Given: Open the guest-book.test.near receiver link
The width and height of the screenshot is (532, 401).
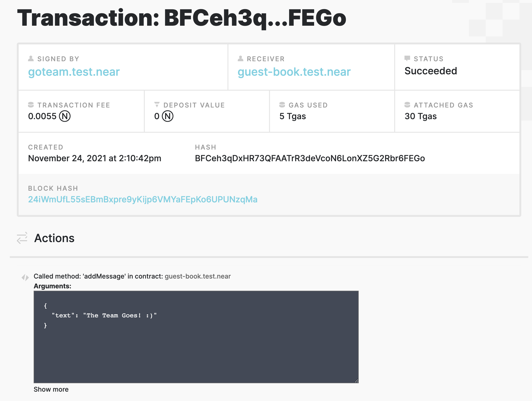Looking at the screenshot, I should click(x=294, y=72).
